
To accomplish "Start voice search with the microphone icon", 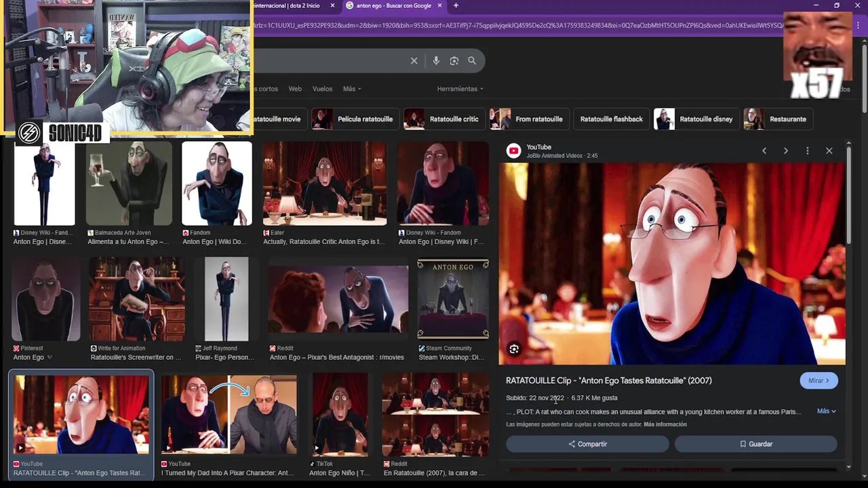I will coord(436,61).
